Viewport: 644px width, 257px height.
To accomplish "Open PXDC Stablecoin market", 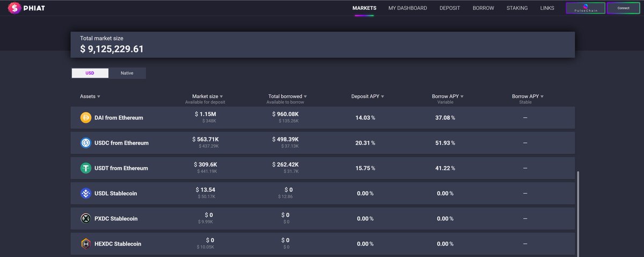I will 323,218.
